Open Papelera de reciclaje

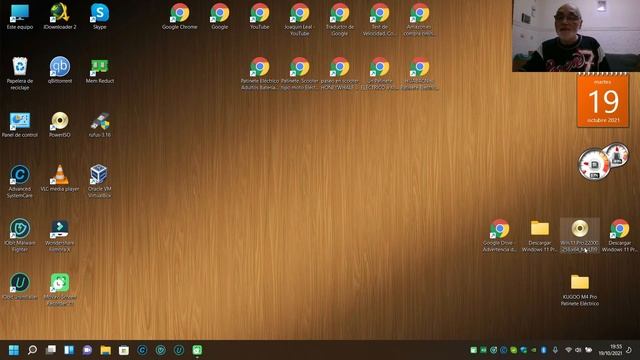tap(20, 74)
